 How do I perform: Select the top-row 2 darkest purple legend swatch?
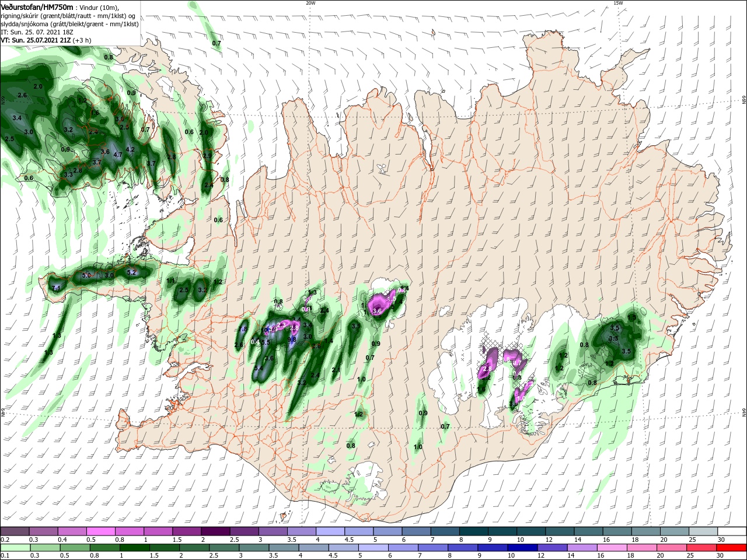(x=215, y=531)
